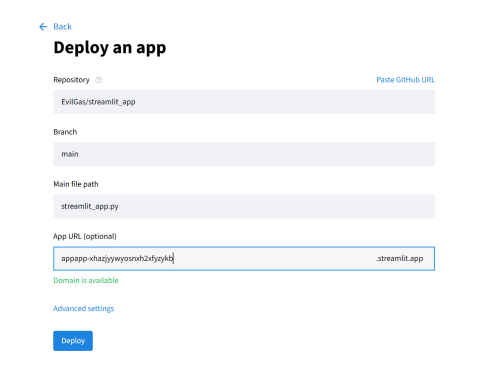Expand Advanced settings
The height and width of the screenshot is (378, 500).
(x=84, y=308)
